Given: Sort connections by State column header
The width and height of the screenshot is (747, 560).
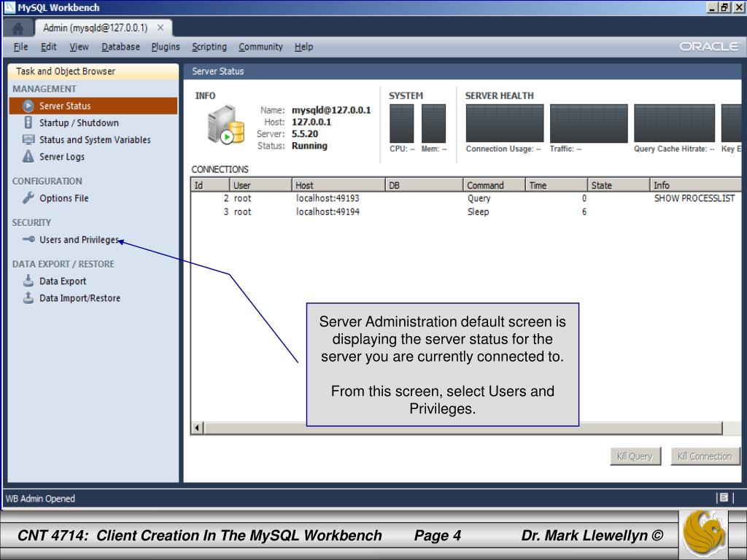Looking at the screenshot, I should (619, 184).
